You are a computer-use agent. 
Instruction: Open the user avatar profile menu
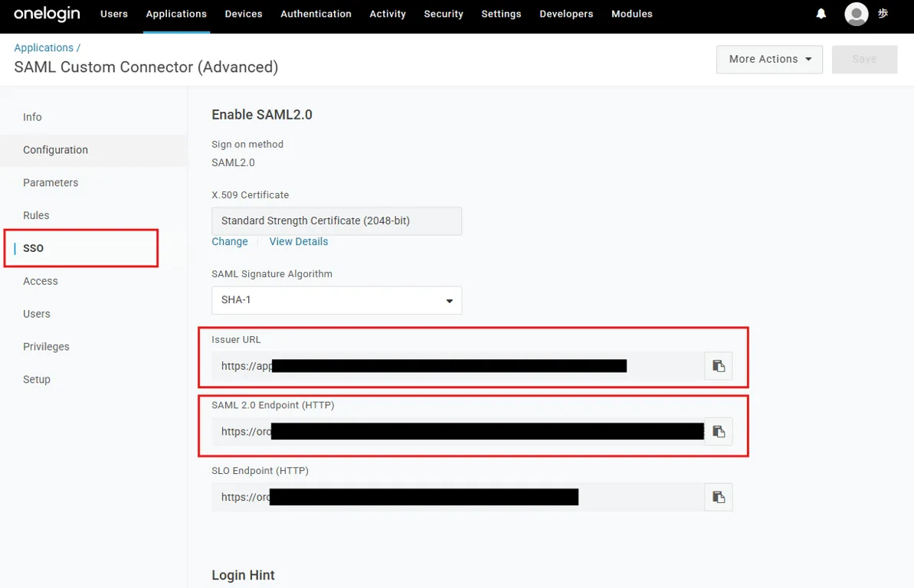click(x=857, y=14)
